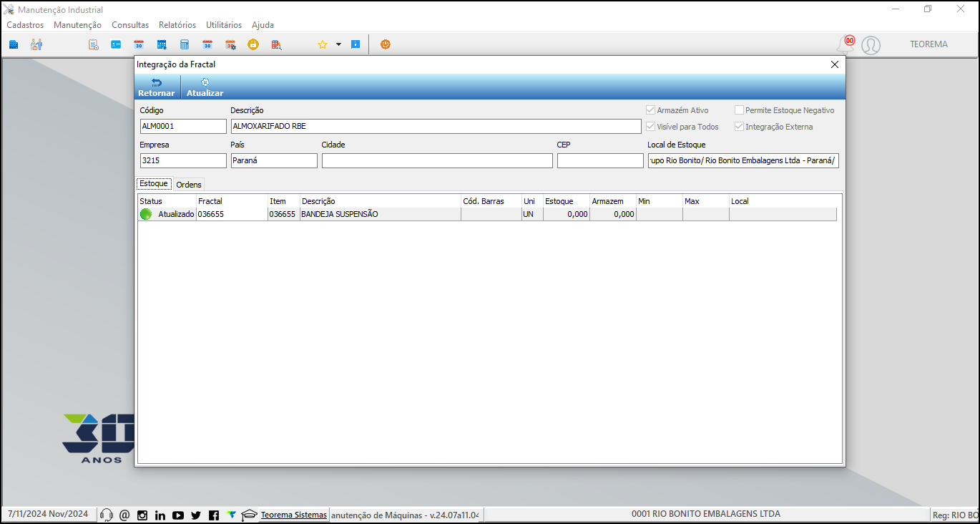The height and width of the screenshot is (524, 980).
Task: Click the TEOREMA user name label
Action: click(928, 44)
